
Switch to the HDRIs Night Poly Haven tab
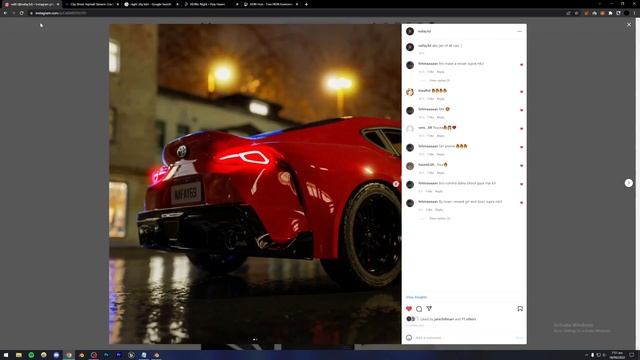tap(210, 4)
